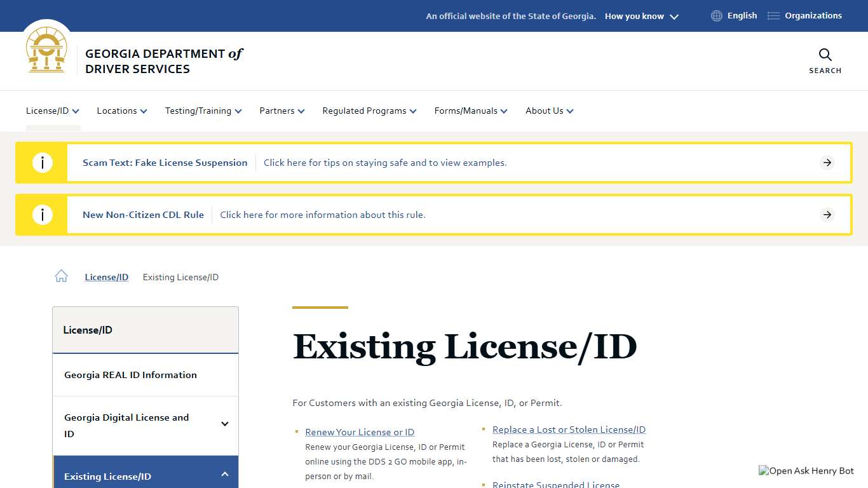The image size is (868, 488).
Task: Select Georgia REAL ID Information in sidebar
Action: pos(130,375)
